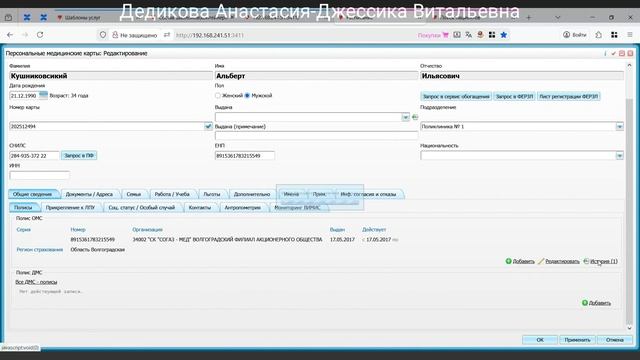This screenshot has height=360, width=640.
Task: Click the 'Выдана (примечание)' input field
Action: (x=316, y=136)
